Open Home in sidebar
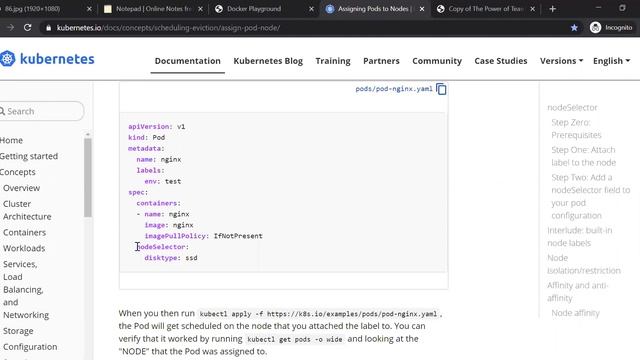Screen dimensions: 640x360 click(11, 140)
